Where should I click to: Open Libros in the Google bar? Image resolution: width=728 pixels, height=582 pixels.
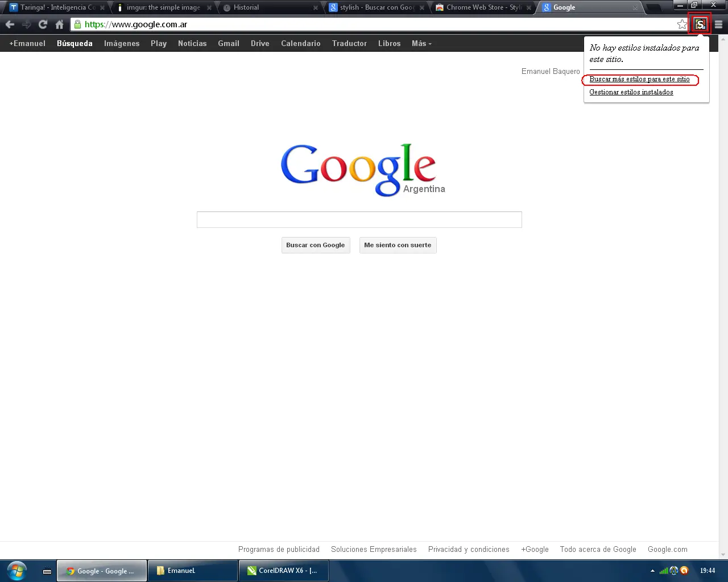point(390,43)
